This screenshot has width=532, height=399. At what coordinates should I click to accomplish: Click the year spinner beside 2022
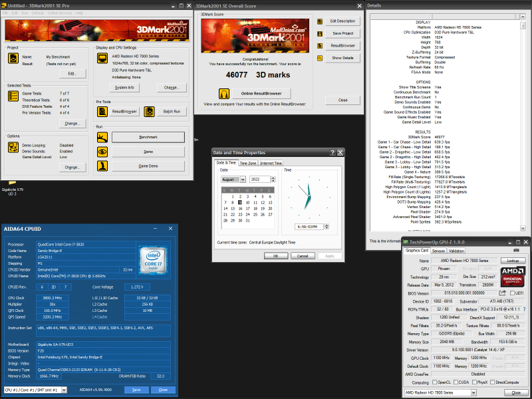pos(273,179)
